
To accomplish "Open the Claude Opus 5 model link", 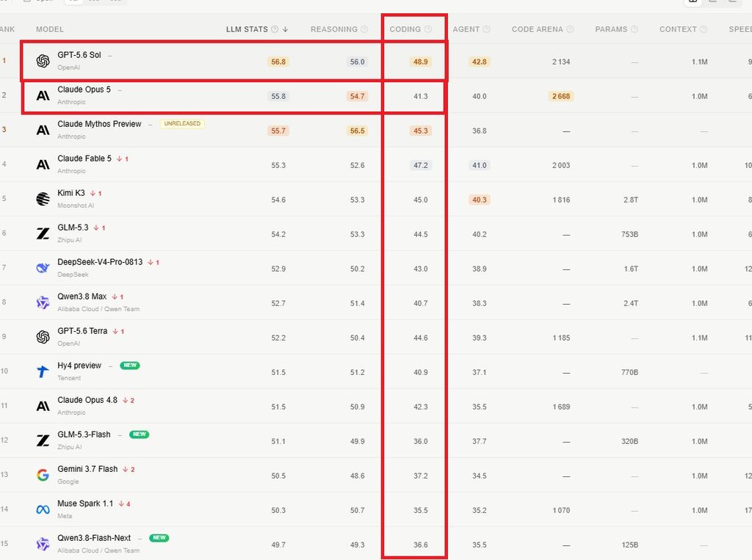I will pos(84,90).
